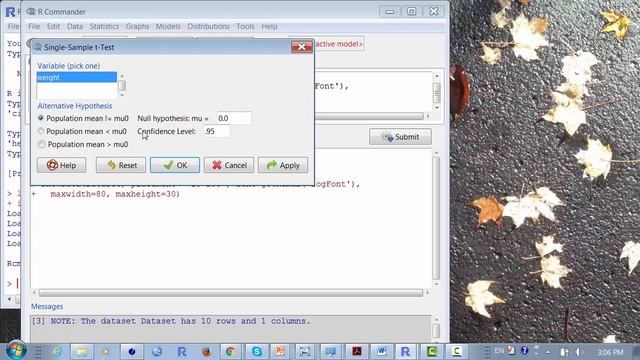Click the NOTE message about Dataset rows
640x360 pixels.
pos(171,321)
